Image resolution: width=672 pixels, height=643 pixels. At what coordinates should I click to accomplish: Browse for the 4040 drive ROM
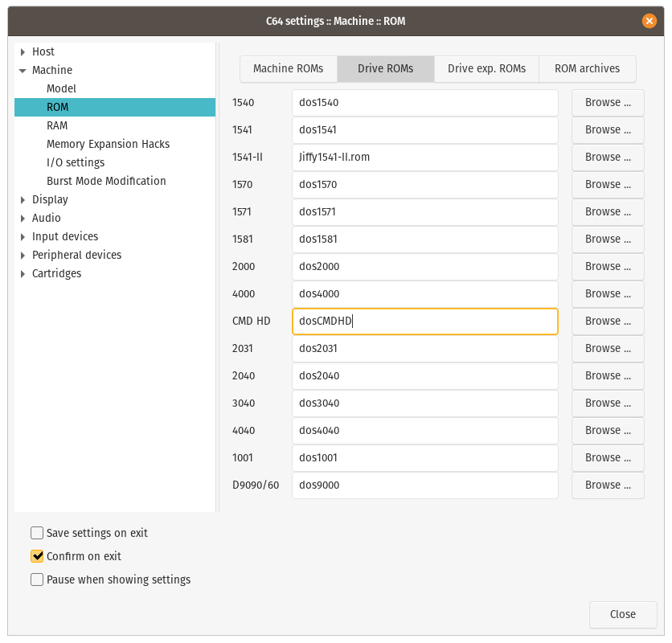(608, 430)
